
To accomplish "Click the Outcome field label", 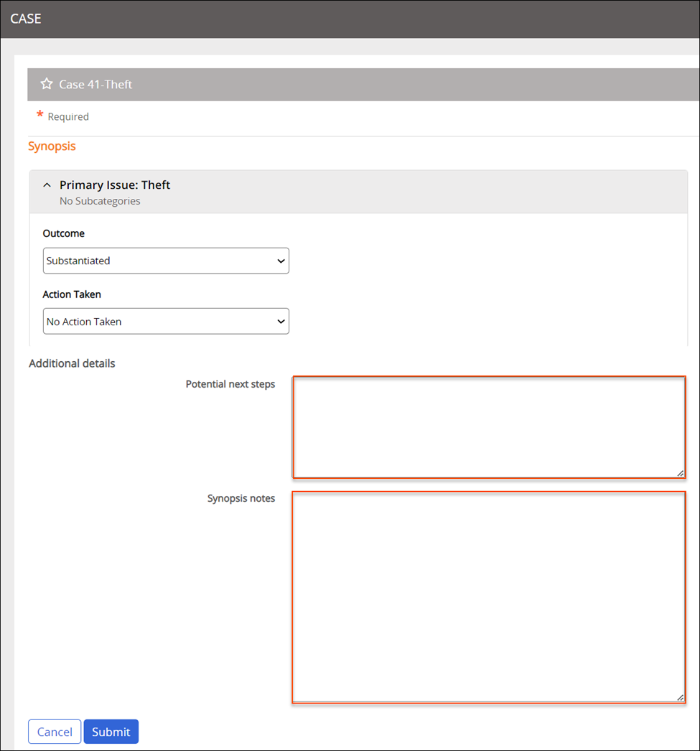I will pos(64,233).
